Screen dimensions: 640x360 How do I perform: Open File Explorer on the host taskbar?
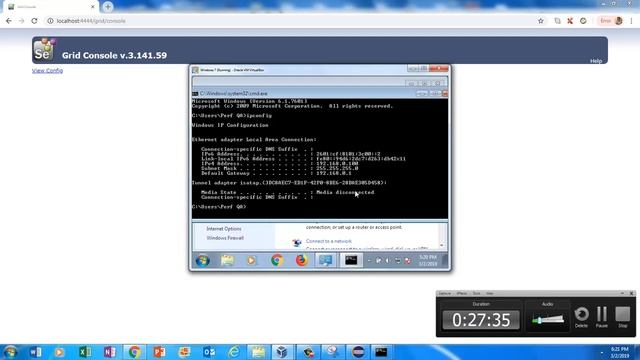[258, 352]
